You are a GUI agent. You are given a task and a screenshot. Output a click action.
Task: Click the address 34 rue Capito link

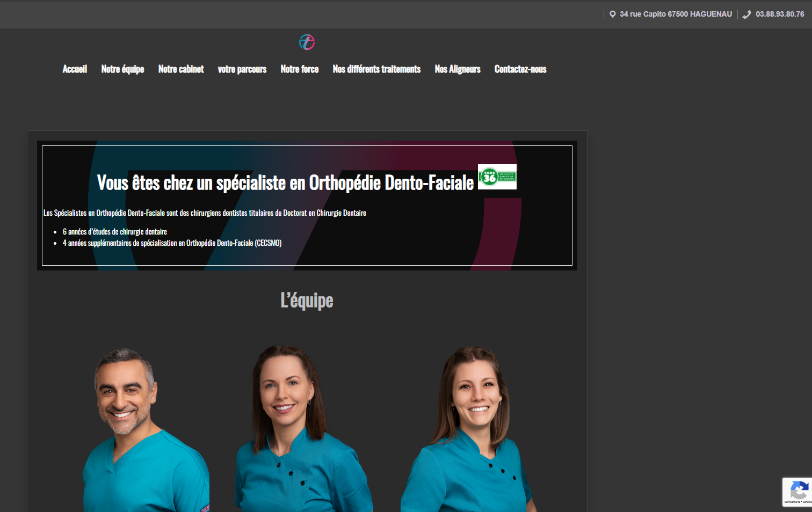pyautogui.click(x=676, y=14)
